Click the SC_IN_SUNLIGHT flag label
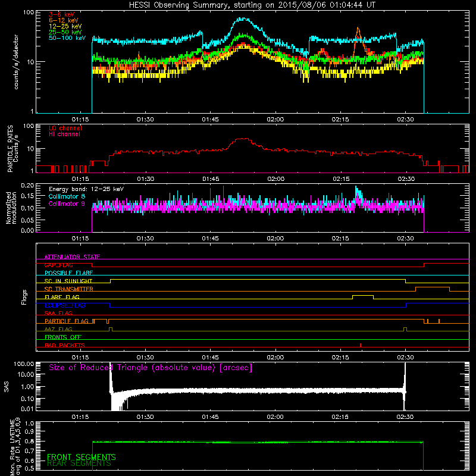 (x=68, y=281)
